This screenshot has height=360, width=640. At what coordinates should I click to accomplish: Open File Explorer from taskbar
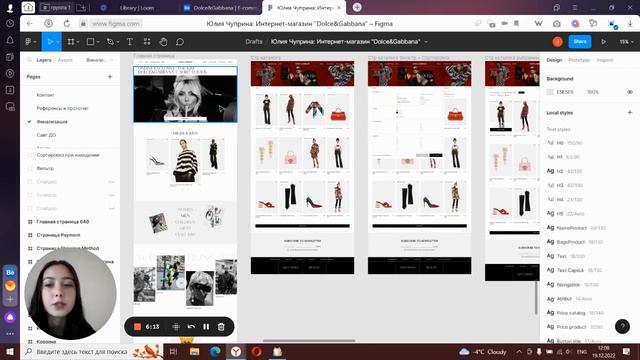[194, 351]
